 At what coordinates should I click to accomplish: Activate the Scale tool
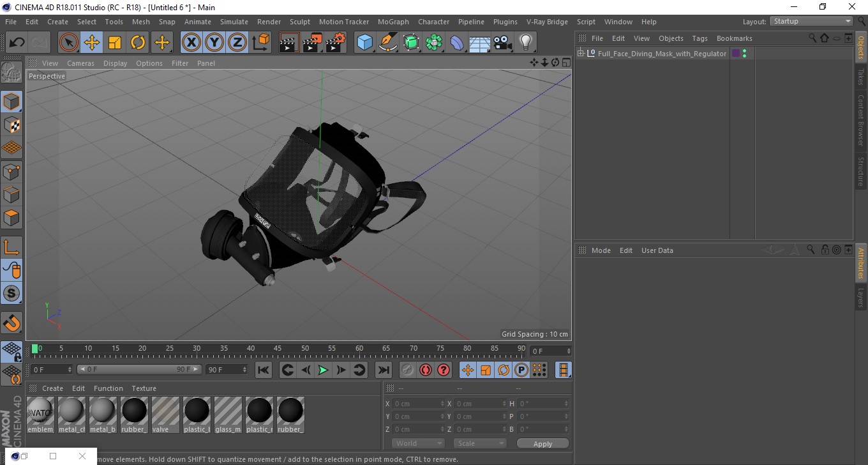click(x=115, y=43)
